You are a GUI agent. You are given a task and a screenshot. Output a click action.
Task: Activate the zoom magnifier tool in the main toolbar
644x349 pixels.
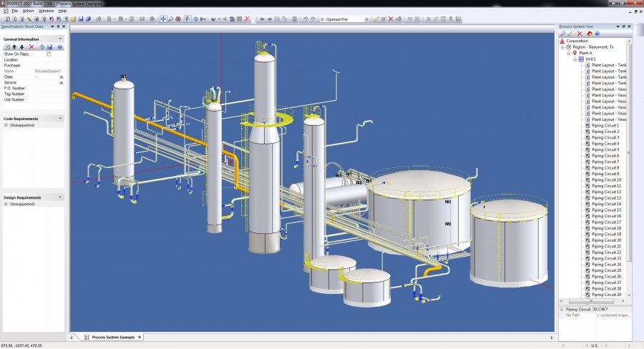(170, 19)
